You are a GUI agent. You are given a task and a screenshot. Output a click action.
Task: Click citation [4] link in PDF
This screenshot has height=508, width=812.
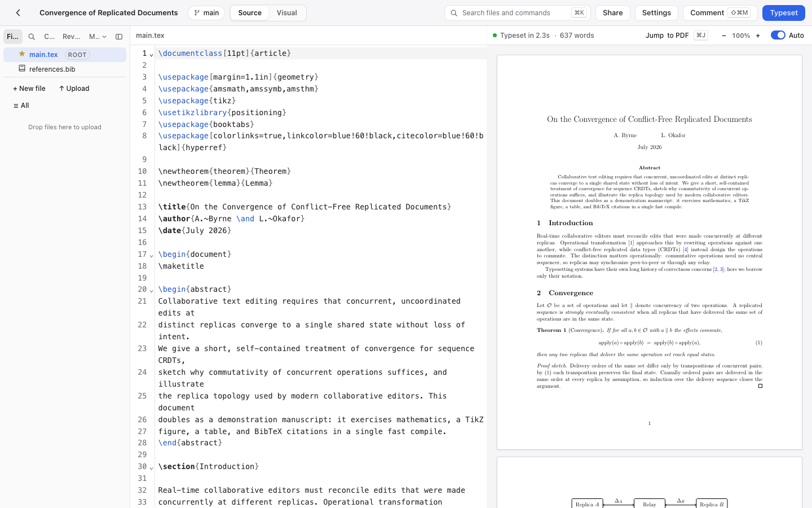[685, 249]
